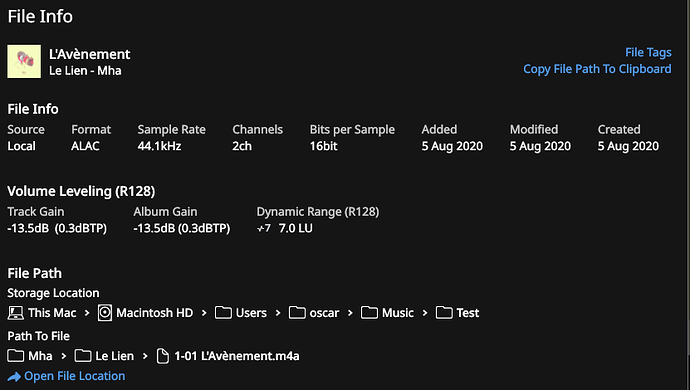Click the Open File Location link
Screen dimensions: 690x390
coord(74,376)
